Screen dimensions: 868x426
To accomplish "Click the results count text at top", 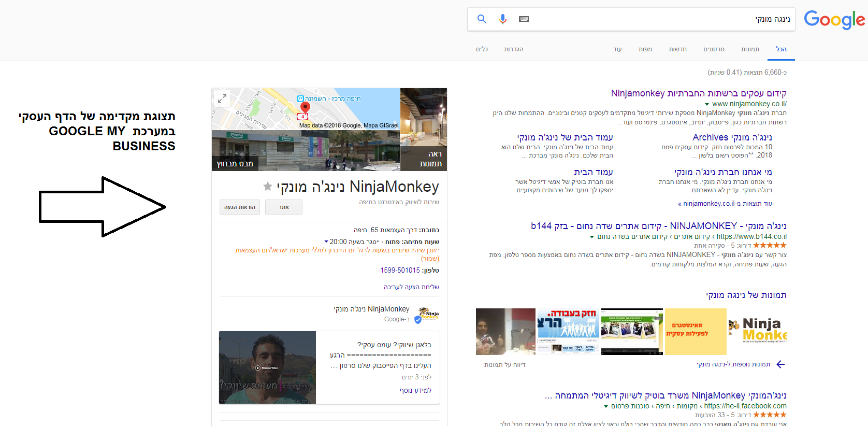I will pyautogui.click(x=747, y=72).
